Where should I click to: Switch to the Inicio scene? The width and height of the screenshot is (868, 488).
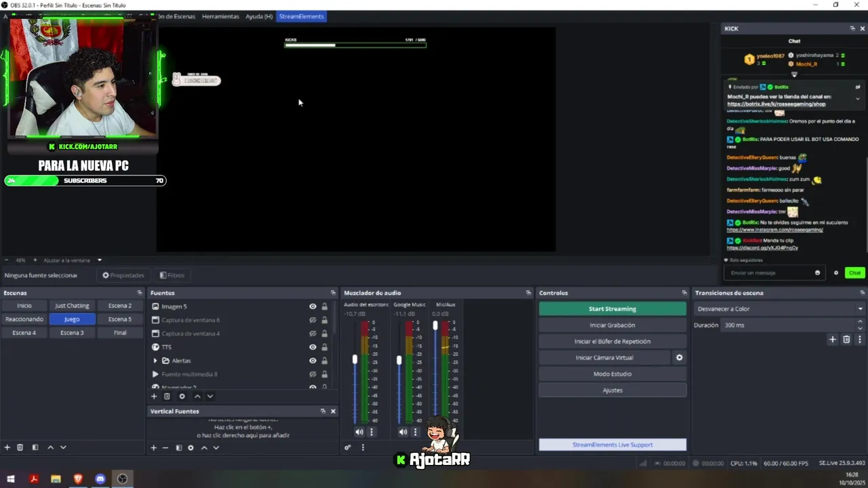[x=24, y=306]
